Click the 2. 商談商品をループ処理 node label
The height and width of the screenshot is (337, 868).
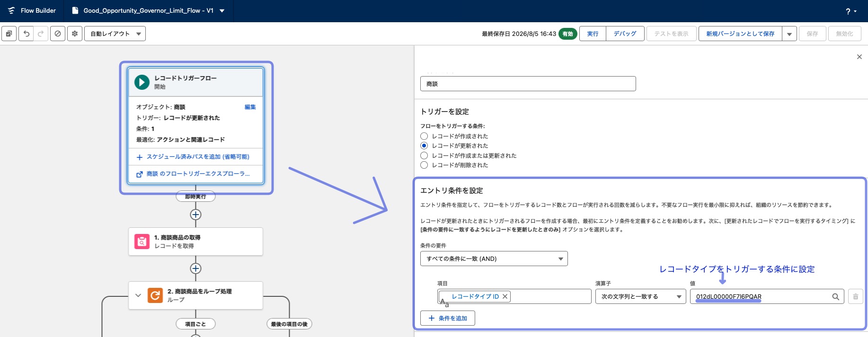coord(199,291)
